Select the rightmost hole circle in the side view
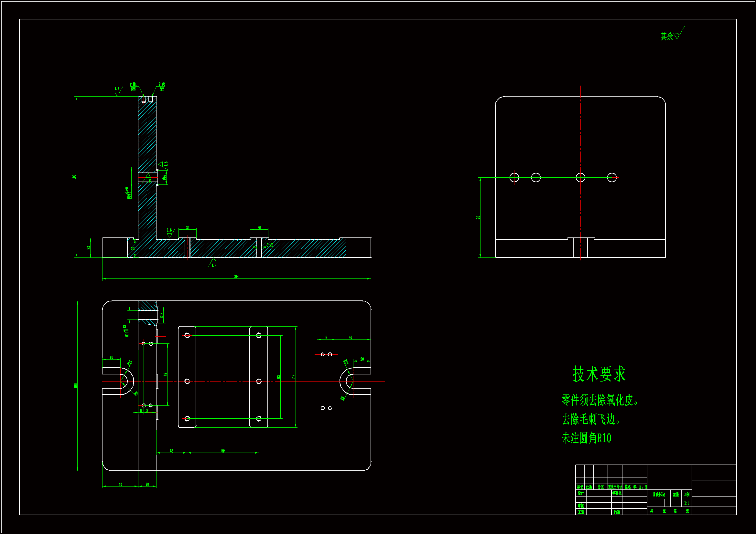The image size is (756, 534). (x=611, y=178)
